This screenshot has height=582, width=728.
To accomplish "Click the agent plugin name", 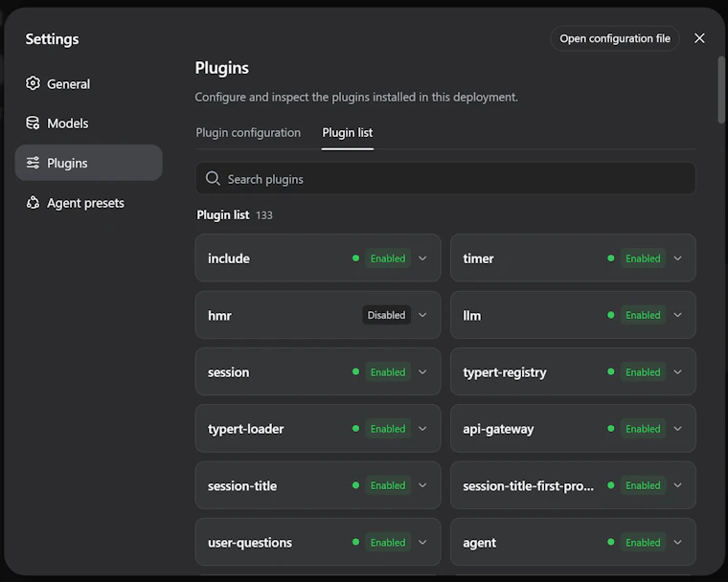I will pyautogui.click(x=479, y=543).
